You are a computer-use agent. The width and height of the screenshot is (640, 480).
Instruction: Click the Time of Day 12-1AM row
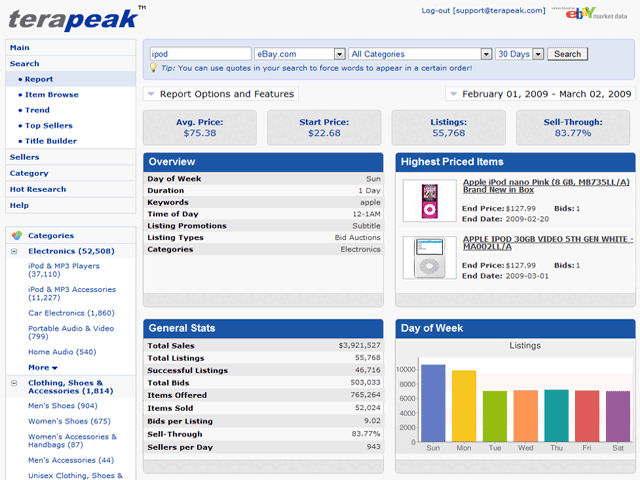point(263,214)
